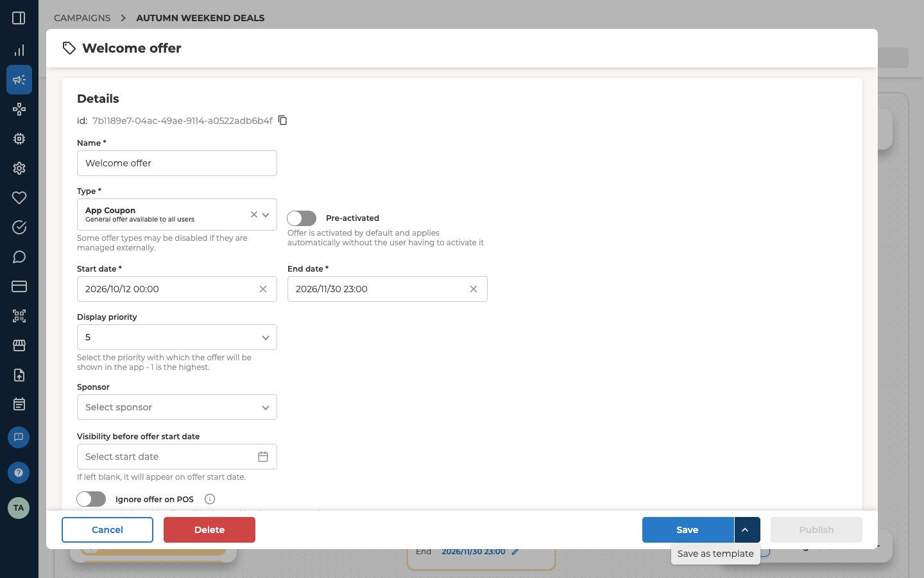
Task: Edit the End date field
Action: [x=388, y=289]
